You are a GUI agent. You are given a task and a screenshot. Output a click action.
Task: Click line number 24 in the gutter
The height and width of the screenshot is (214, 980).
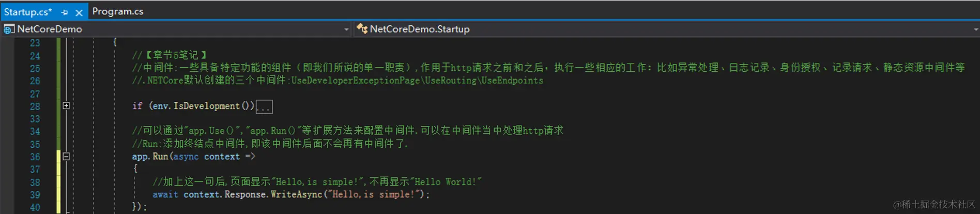click(35, 56)
